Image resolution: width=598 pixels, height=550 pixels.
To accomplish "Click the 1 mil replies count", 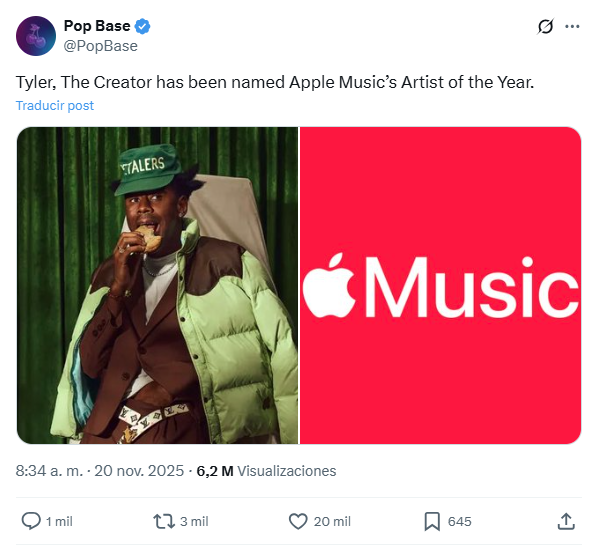I will tap(59, 521).
